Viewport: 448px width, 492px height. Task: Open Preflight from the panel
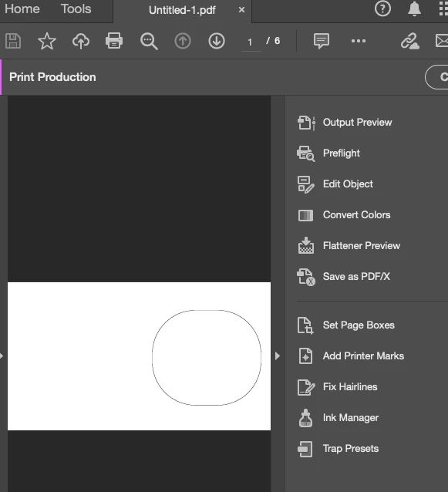click(x=342, y=153)
